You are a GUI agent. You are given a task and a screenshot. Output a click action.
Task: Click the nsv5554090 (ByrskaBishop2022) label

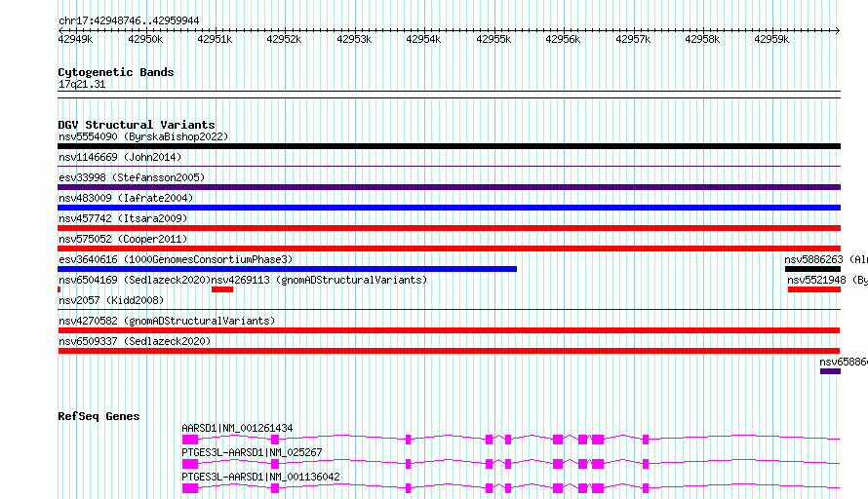coord(143,136)
